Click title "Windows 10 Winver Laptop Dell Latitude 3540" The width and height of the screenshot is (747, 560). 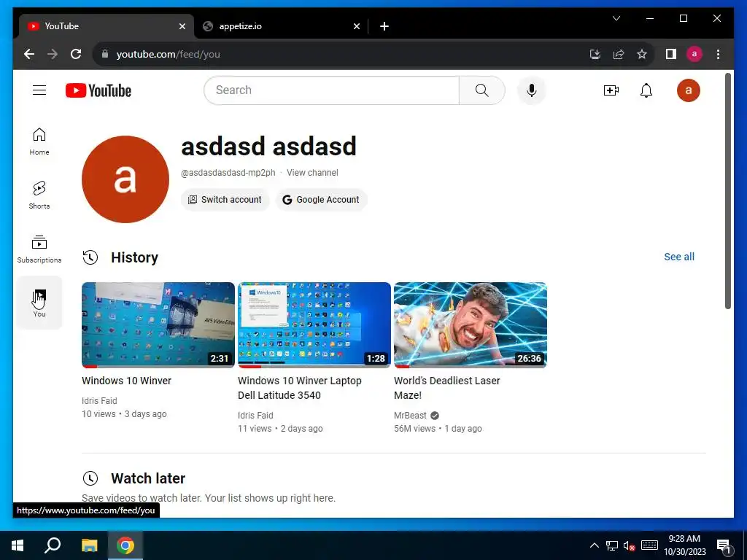coord(300,388)
